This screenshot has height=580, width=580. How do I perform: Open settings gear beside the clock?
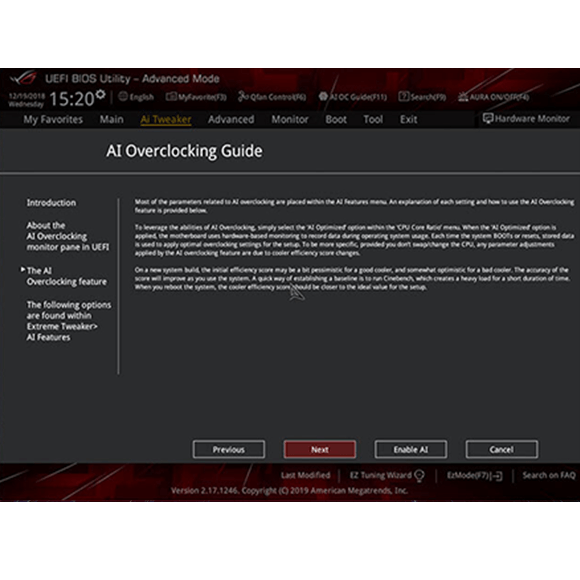point(101,95)
